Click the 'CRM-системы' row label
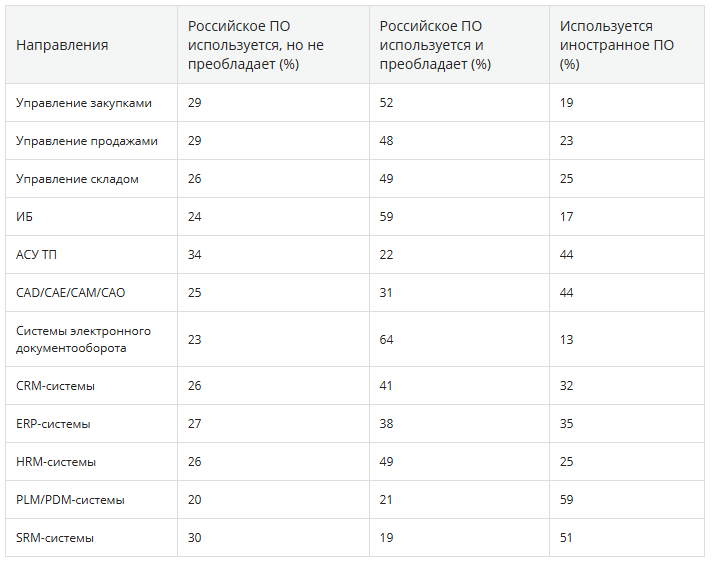Image resolution: width=712 pixels, height=564 pixels. (56, 386)
